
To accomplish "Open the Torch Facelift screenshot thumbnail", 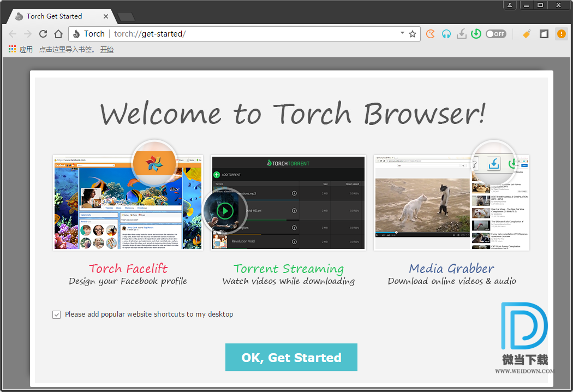I will click(128, 203).
